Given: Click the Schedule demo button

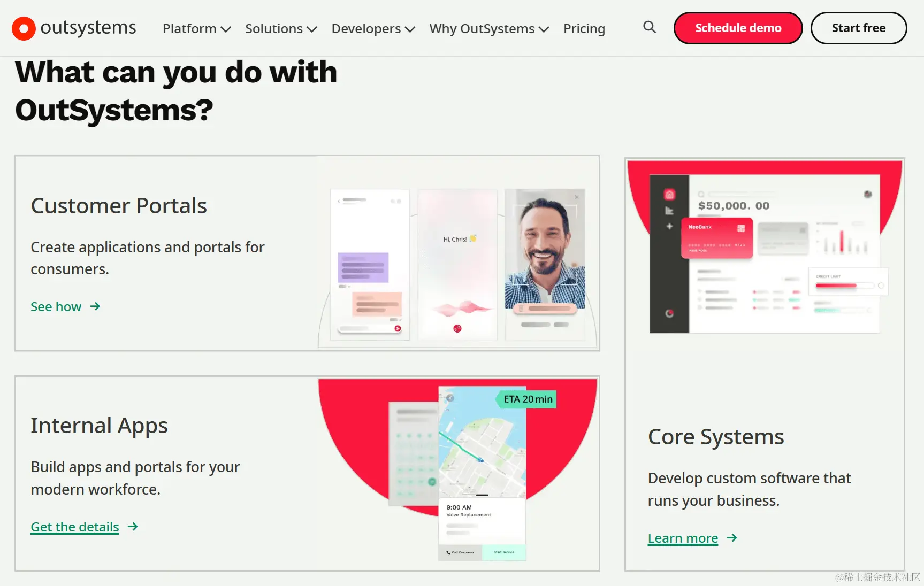Looking at the screenshot, I should [x=738, y=28].
